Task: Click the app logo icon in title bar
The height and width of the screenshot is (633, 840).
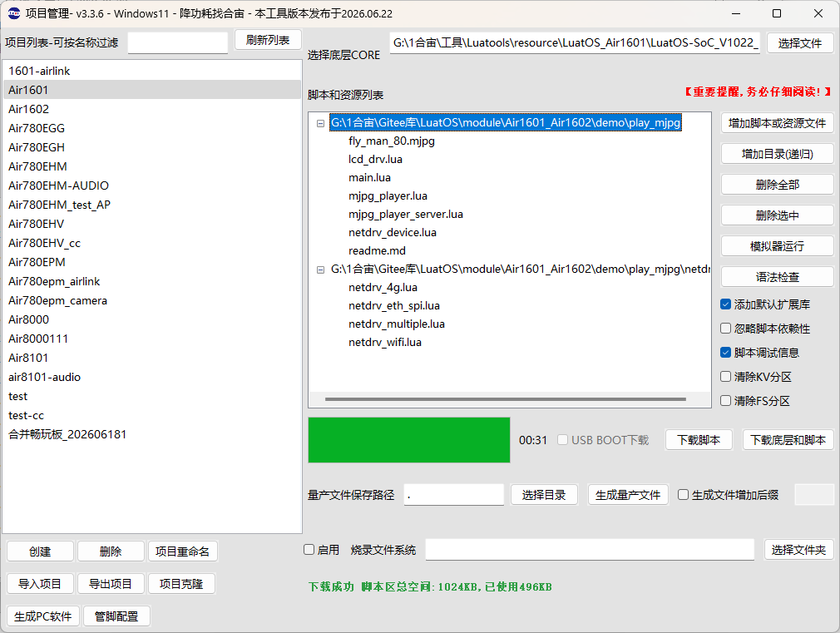Action: point(14,13)
